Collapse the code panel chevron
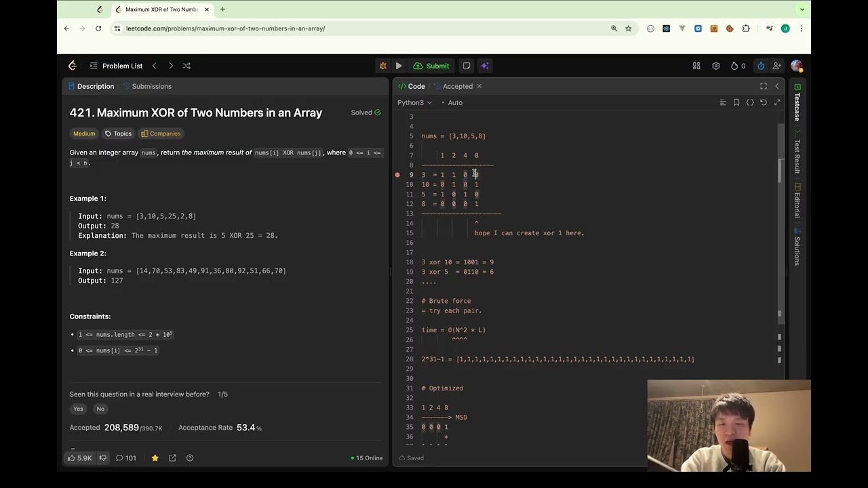 (x=777, y=86)
